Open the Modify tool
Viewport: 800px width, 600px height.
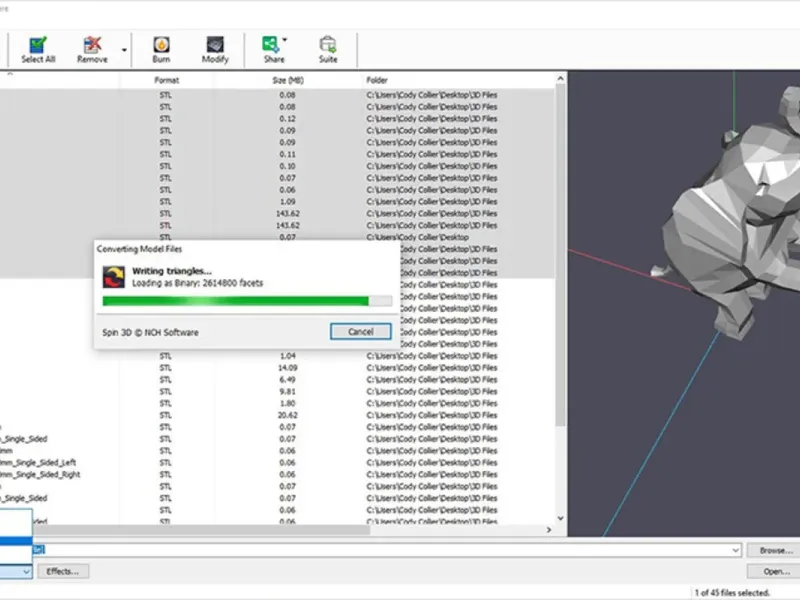[215, 49]
